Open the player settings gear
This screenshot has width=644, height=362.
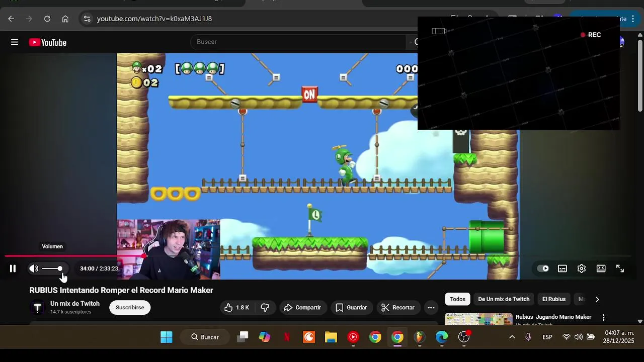tap(582, 268)
